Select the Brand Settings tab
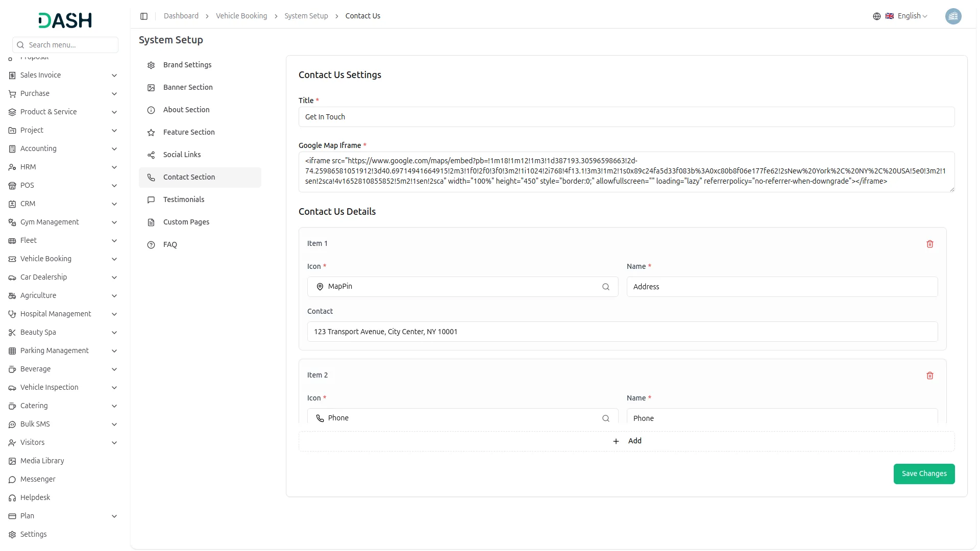Screen dimensions: 980x551 click(x=187, y=65)
